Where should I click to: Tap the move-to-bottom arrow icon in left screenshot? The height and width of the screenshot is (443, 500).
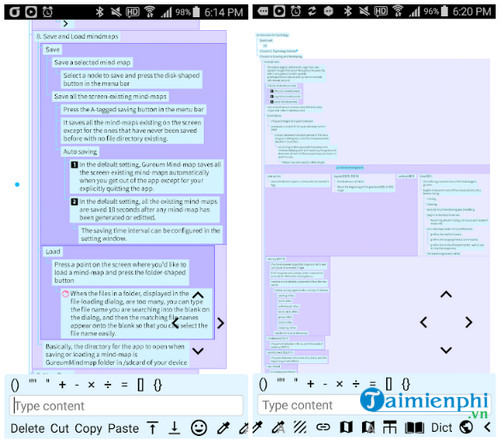coord(174,428)
